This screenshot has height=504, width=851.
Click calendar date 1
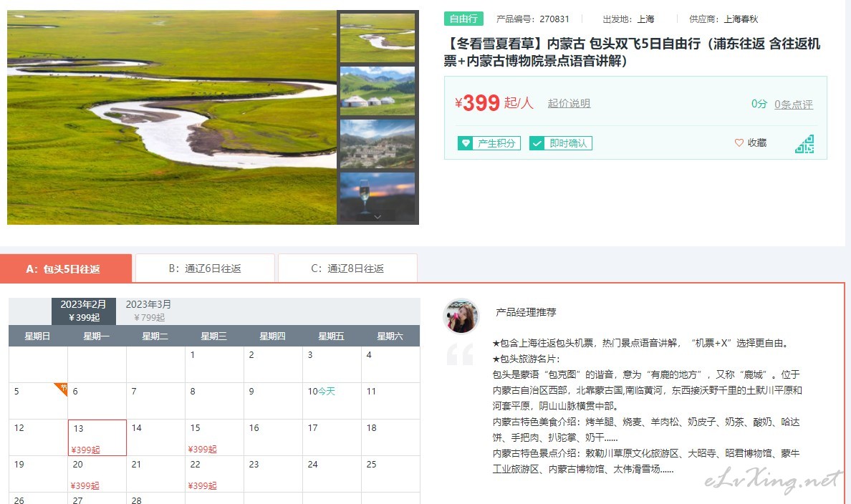214,364
